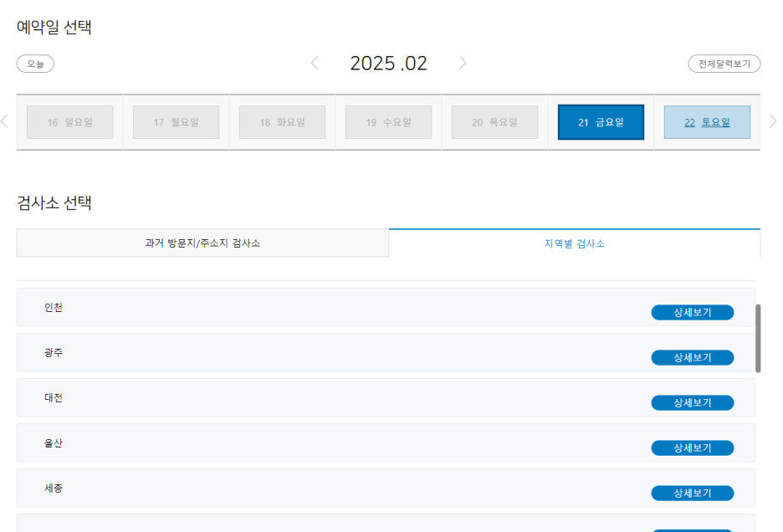Screen dimensions: 783x532
Task: Select 22 토요일 date
Action: pyautogui.click(x=707, y=122)
